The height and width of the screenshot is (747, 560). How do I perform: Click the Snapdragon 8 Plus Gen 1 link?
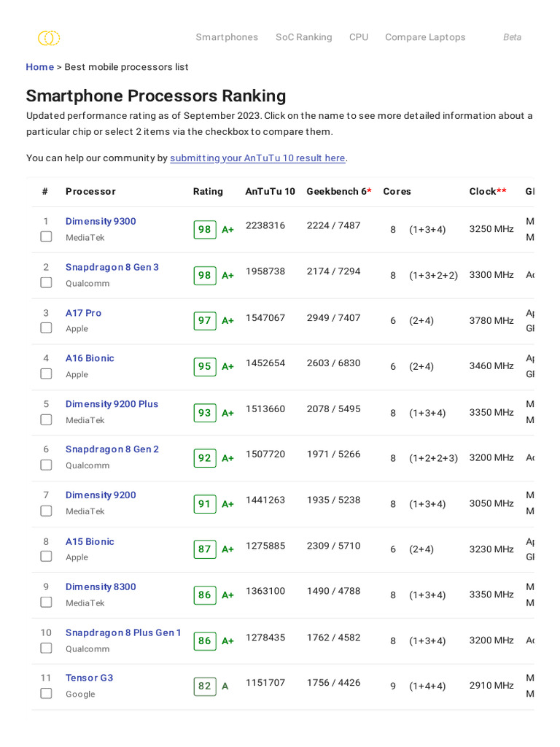click(x=123, y=632)
